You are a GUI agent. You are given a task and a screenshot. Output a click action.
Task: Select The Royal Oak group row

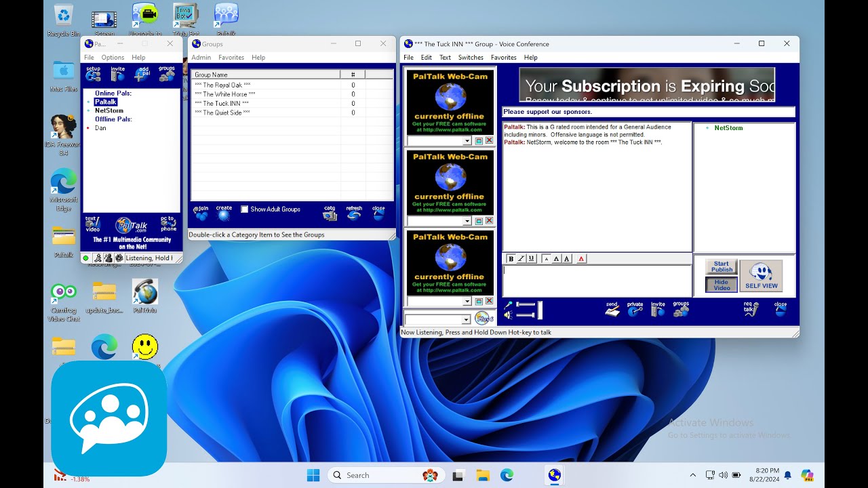[292, 85]
